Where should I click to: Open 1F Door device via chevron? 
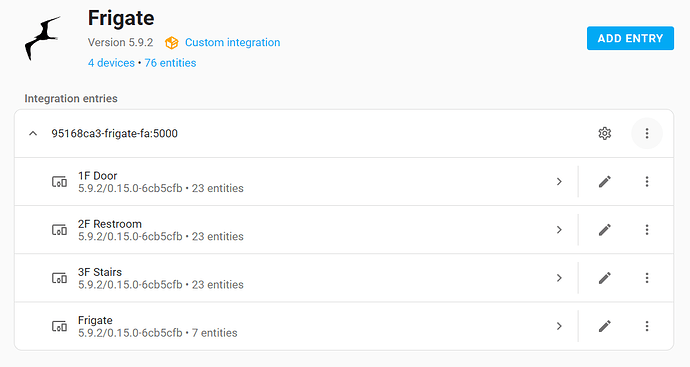[559, 181]
